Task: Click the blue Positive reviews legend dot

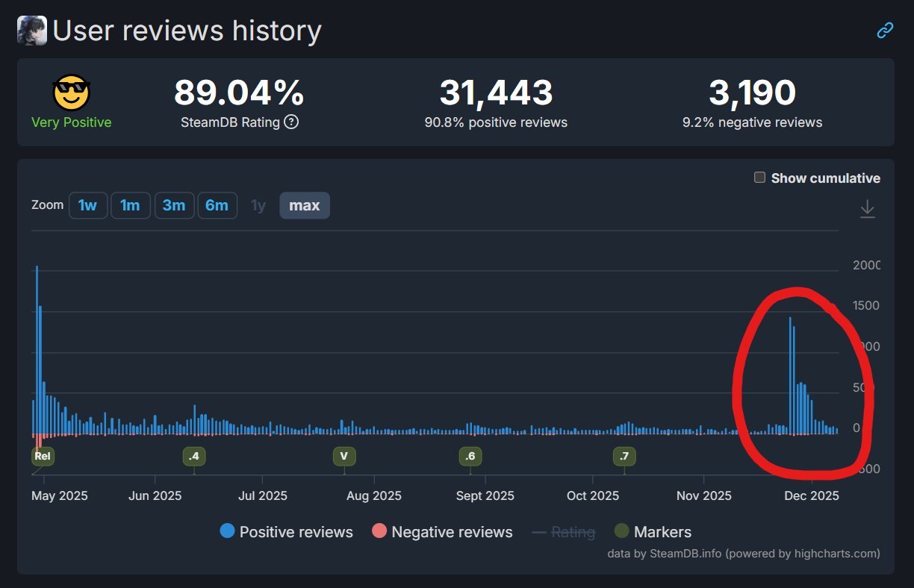Action: tap(227, 531)
